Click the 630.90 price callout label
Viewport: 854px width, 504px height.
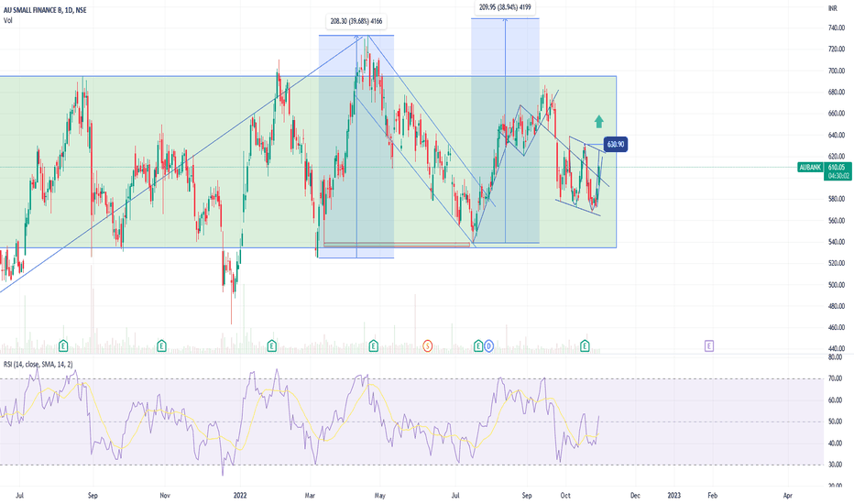point(616,145)
